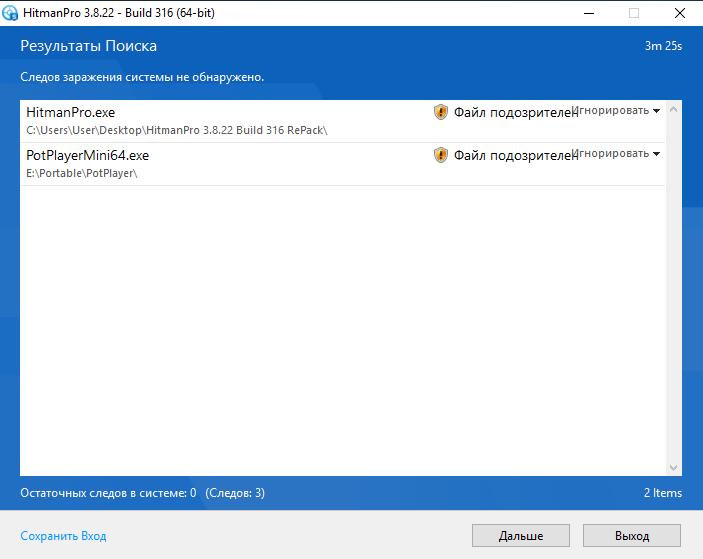Minimize the HitmanPro window
Image resolution: width=703 pixels, height=559 pixels.
tap(589, 13)
